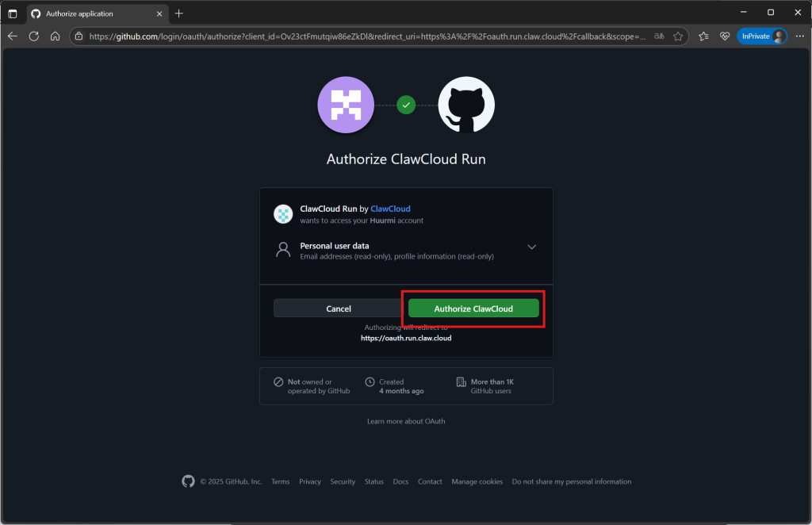
Task: Minimize the browser window
Action: [744, 13]
